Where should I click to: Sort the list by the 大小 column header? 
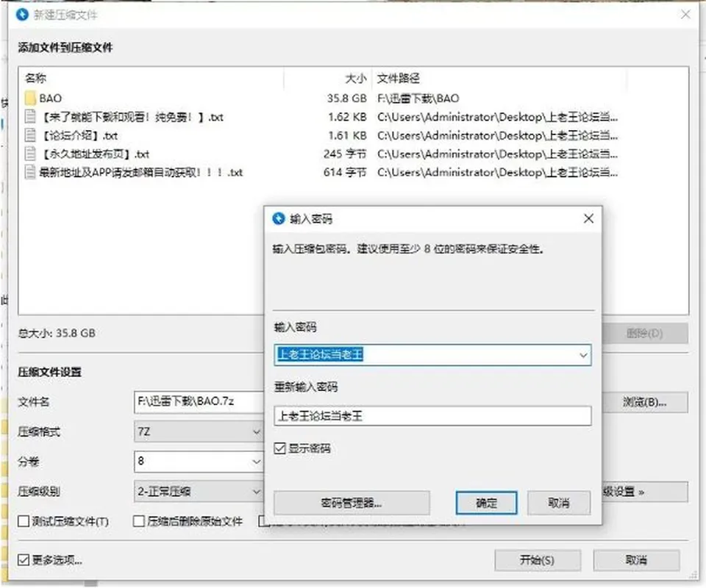tap(356, 79)
